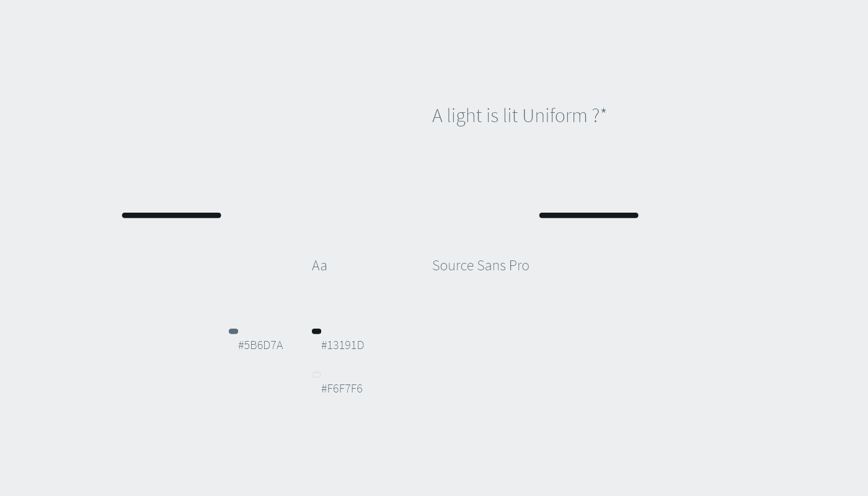This screenshot has height=496, width=868.
Task: Click the word light in the sample sentence
Action: (x=464, y=117)
